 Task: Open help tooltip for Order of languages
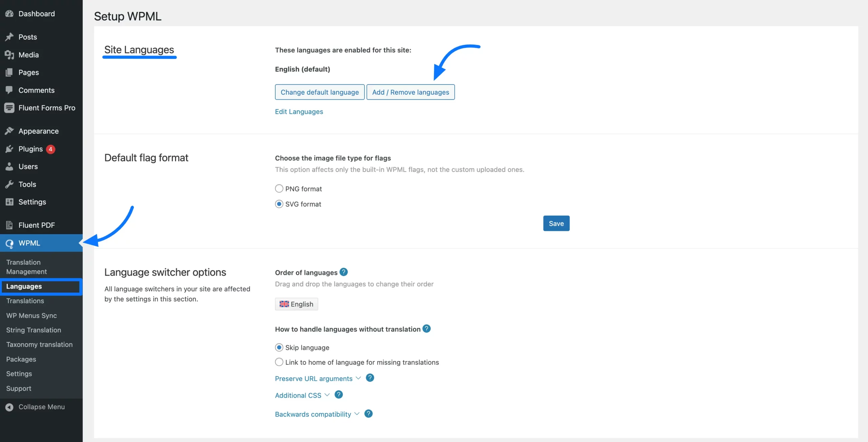point(343,272)
